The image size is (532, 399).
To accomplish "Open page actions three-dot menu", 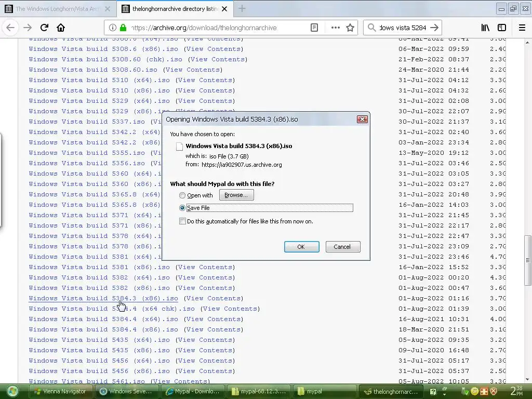I will [x=335, y=28].
